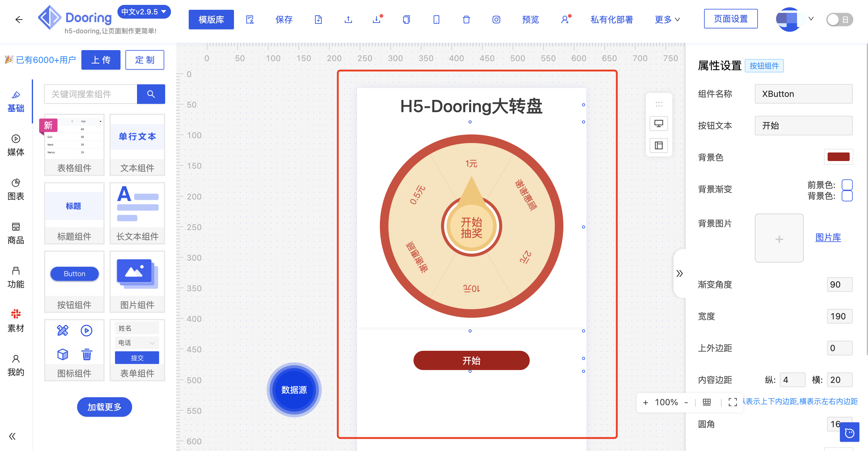Select the 媒体 sidebar category

16,145
